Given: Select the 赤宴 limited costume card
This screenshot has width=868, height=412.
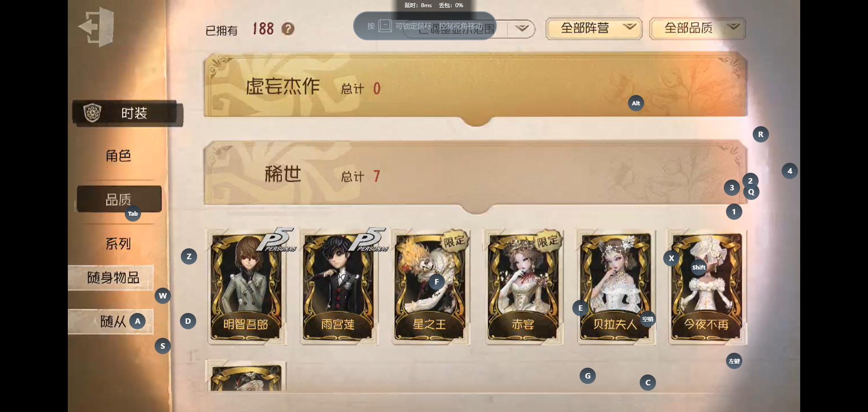Looking at the screenshot, I should click(524, 287).
